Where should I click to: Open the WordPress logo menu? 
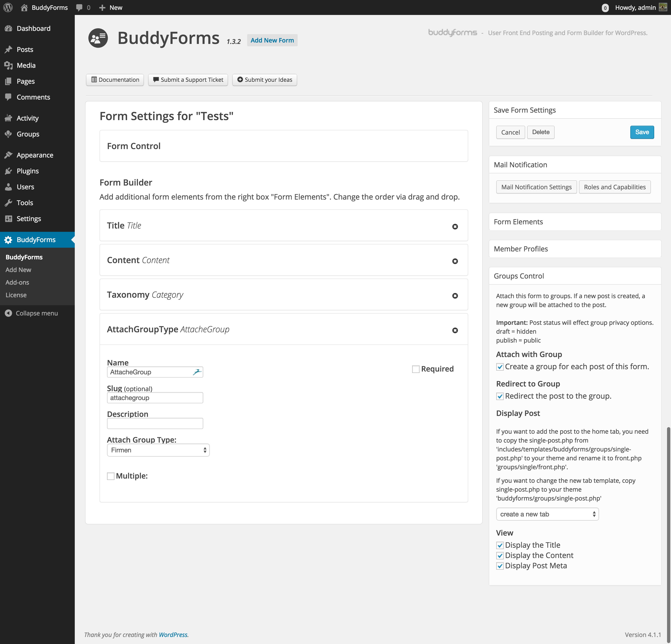coord(8,7)
